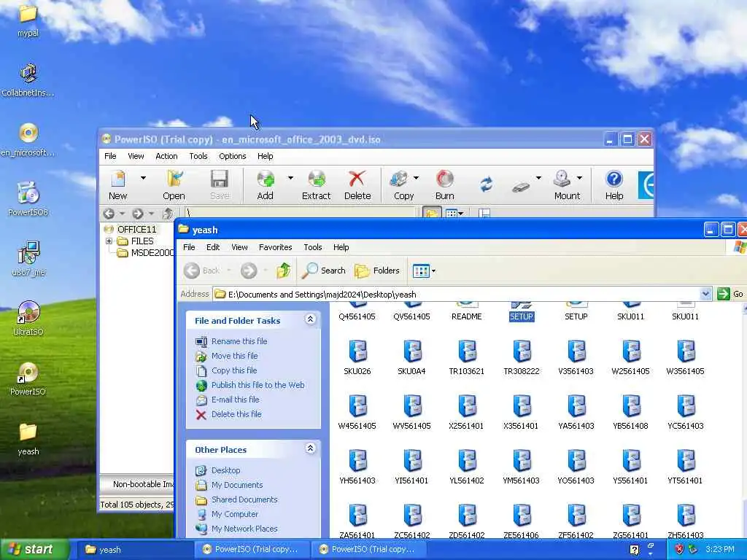
Task: Open the address bar dropdown in yeash window
Action: click(x=706, y=295)
